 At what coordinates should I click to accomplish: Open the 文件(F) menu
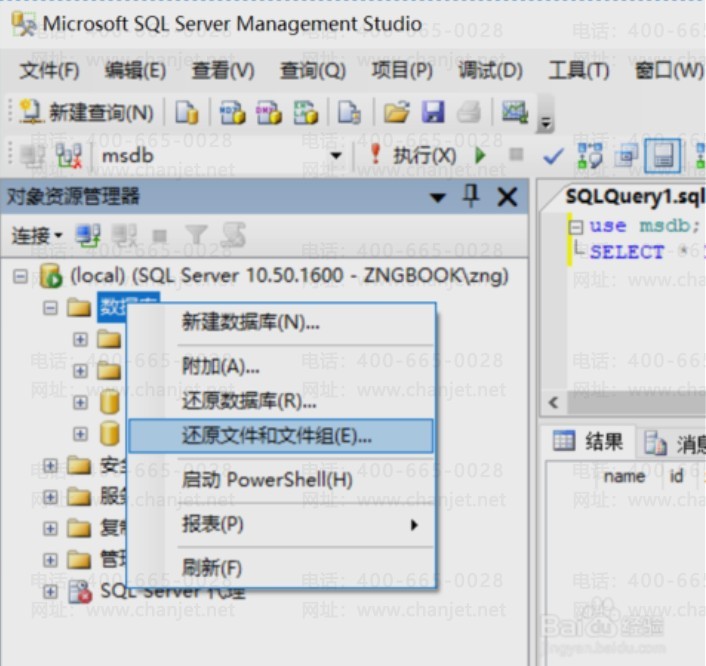[50, 71]
